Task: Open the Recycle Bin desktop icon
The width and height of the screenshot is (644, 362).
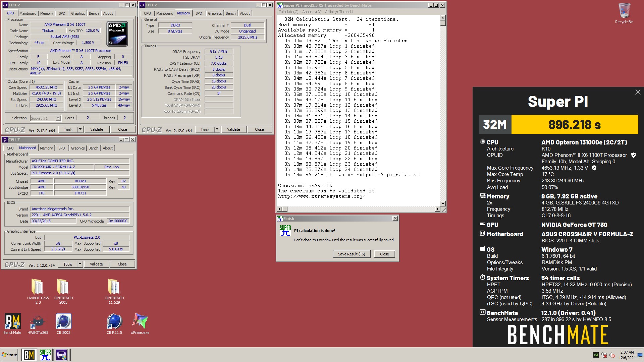Action: [x=624, y=13]
